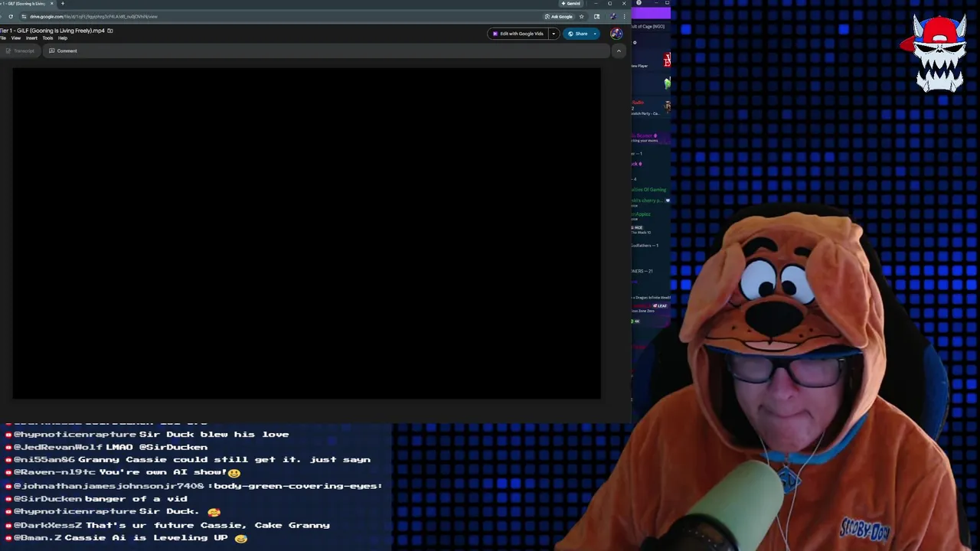This screenshot has height=551, width=980.
Task: Open the Tools menu
Action: pyautogui.click(x=47, y=38)
